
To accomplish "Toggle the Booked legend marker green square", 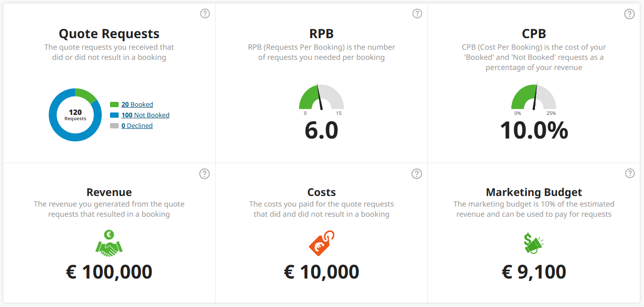I will tap(114, 104).
